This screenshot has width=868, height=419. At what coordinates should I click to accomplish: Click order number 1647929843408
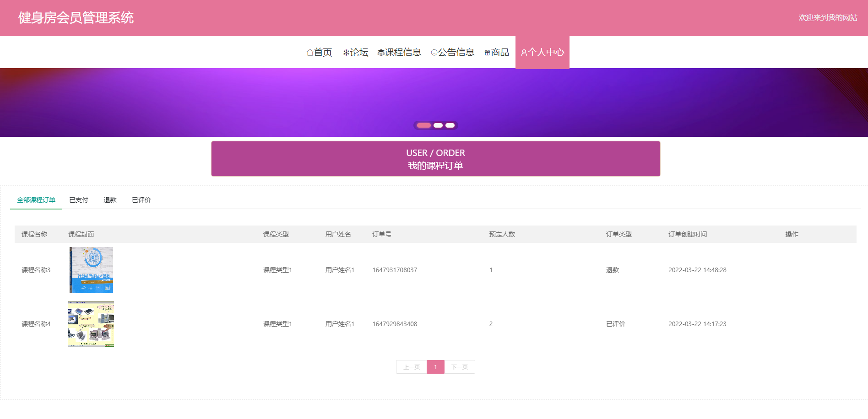(395, 324)
